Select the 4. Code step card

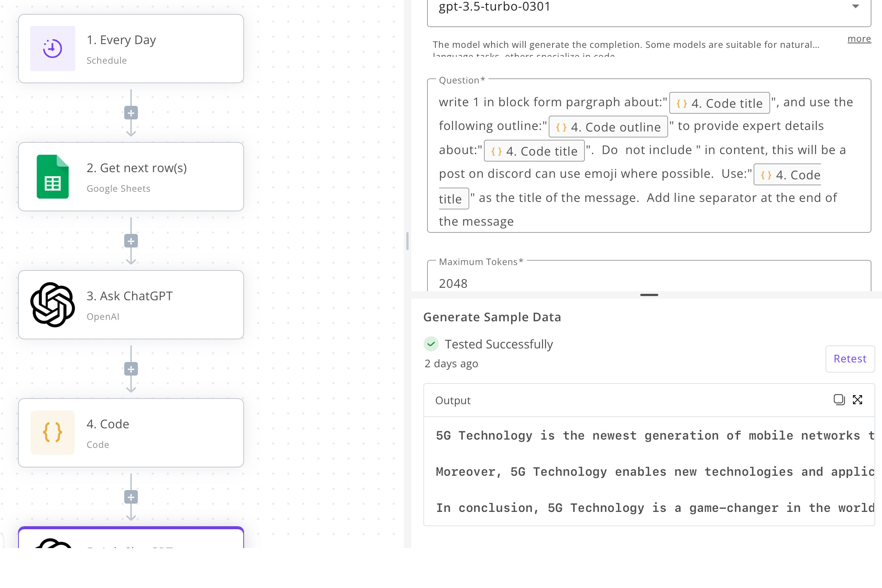click(x=131, y=433)
